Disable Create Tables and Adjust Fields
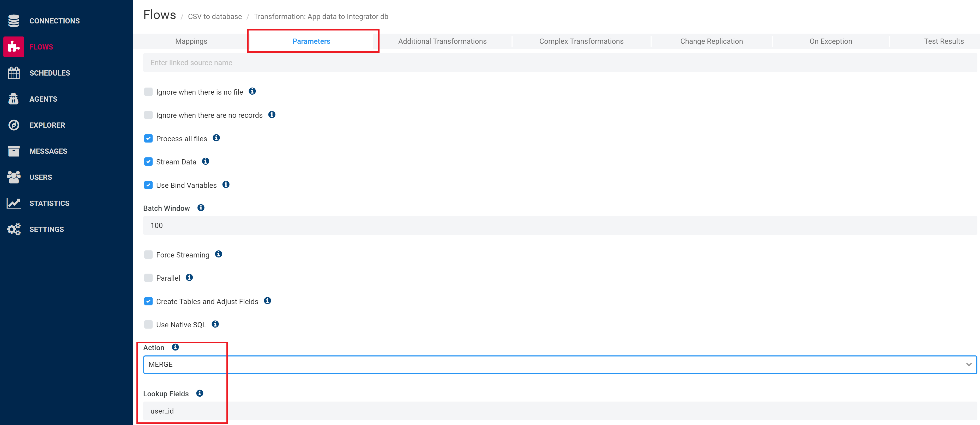Image resolution: width=980 pixels, height=425 pixels. tap(148, 301)
